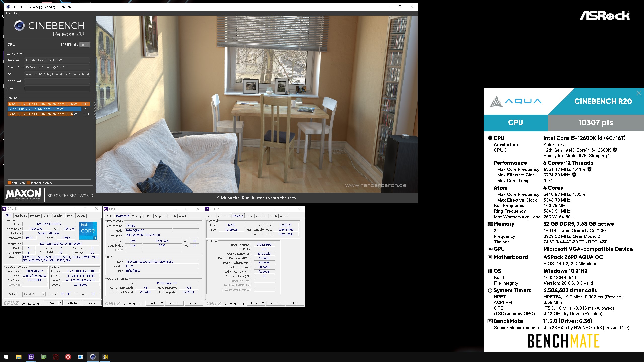
Task: Select third ranking entry scoring 8153
Action: click(49, 114)
